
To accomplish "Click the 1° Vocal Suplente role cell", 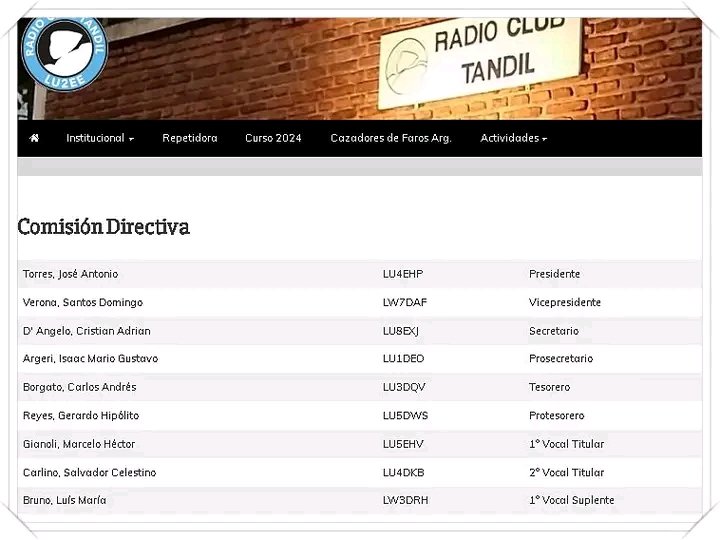I will click(572, 500).
